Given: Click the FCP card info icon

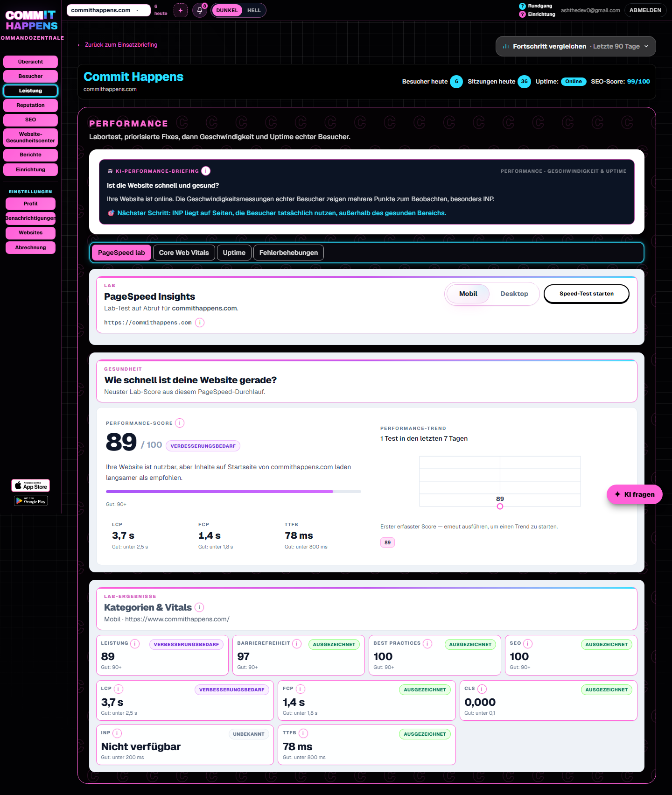Looking at the screenshot, I should coord(301,689).
